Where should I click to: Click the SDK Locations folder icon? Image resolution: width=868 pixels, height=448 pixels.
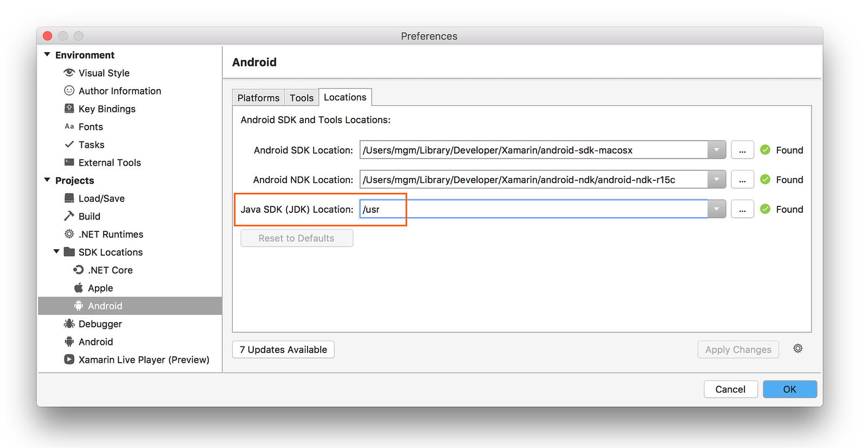point(69,251)
